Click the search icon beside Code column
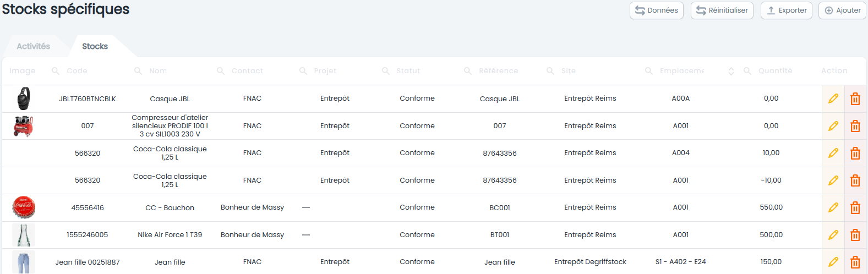 tap(56, 71)
